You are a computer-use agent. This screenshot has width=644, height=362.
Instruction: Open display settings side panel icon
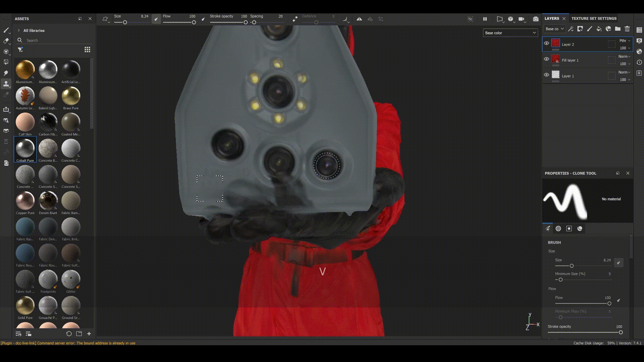pos(639,41)
